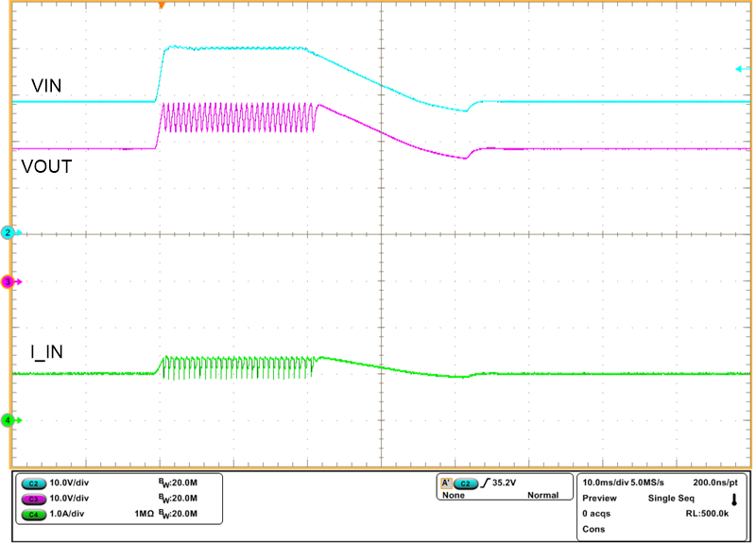Click the 0 acqs counter
Image resolution: width=756 pixels, height=543 pixels.
[x=596, y=514]
